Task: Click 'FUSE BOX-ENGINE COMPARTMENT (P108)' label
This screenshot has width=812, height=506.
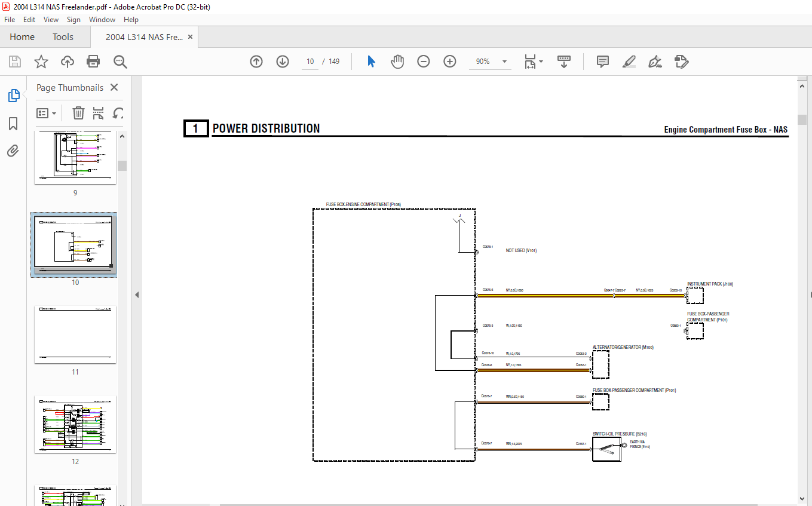Action: coord(363,204)
